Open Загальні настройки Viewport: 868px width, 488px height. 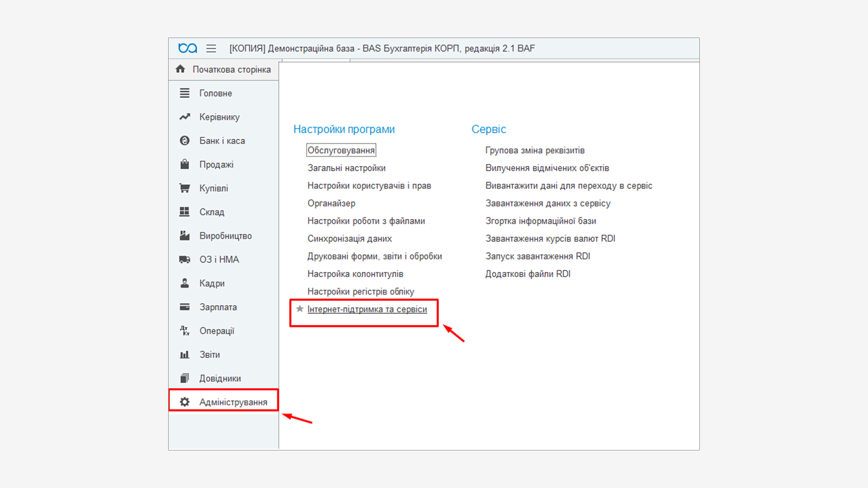[x=346, y=168]
